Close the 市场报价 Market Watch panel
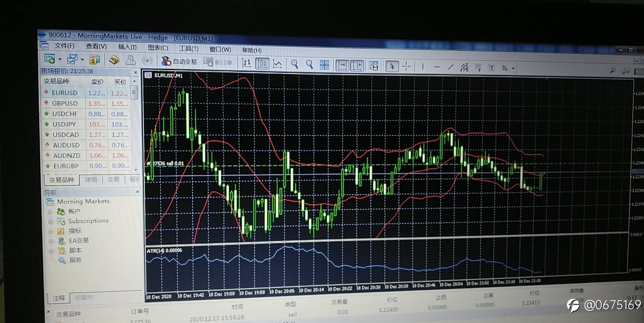 (x=136, y=72)
